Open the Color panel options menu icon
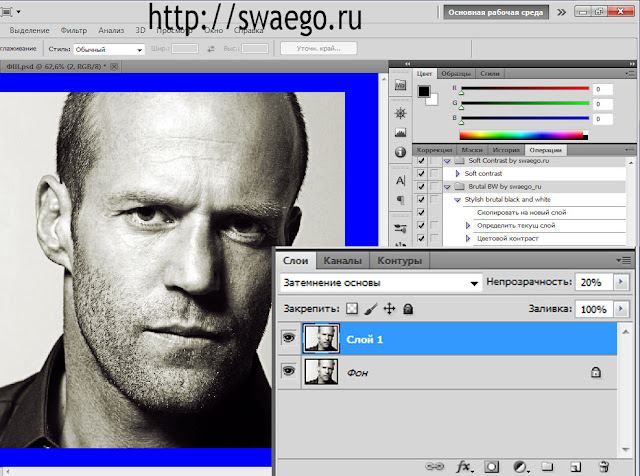The width and height of the screenshot is (640, 476). tap(630, 73)
